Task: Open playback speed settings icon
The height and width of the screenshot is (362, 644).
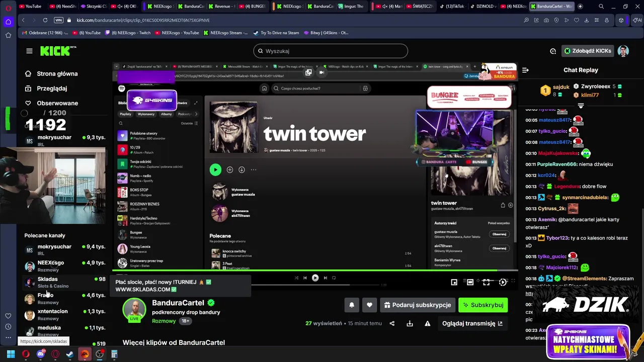Action: pos(502,282)
